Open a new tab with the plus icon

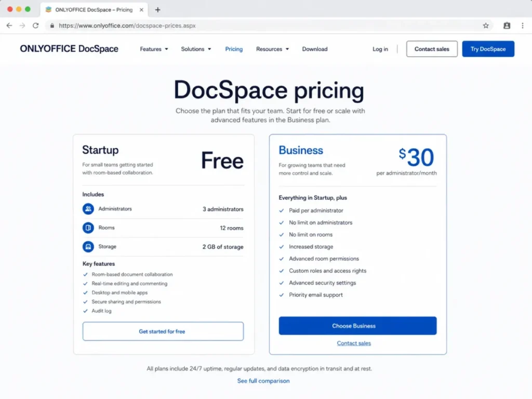click(158, 10)
